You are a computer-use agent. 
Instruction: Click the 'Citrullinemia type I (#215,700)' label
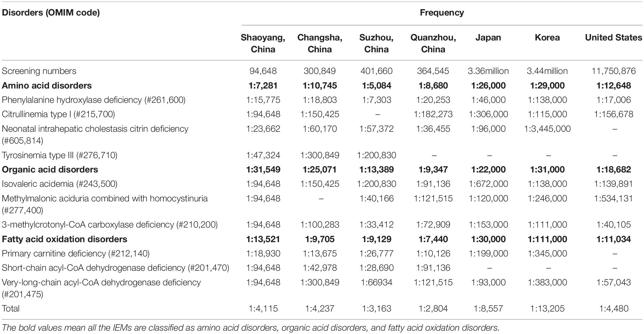(58, 114)
